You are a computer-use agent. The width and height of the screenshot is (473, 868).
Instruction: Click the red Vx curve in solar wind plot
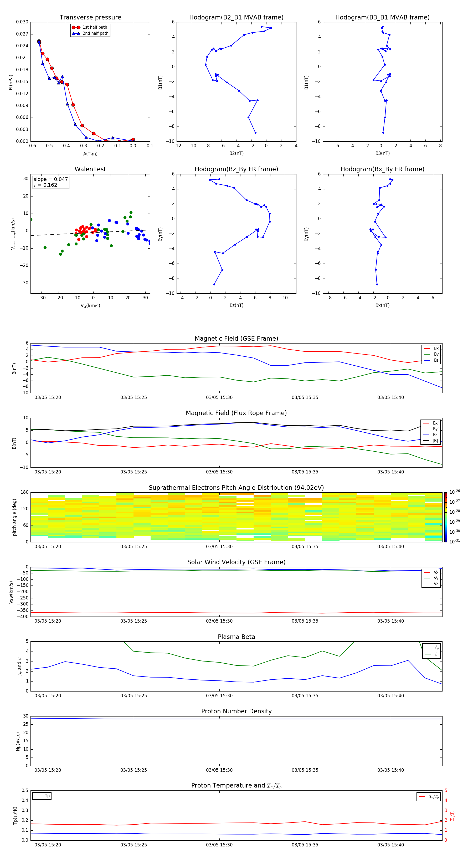click(236, 613)
